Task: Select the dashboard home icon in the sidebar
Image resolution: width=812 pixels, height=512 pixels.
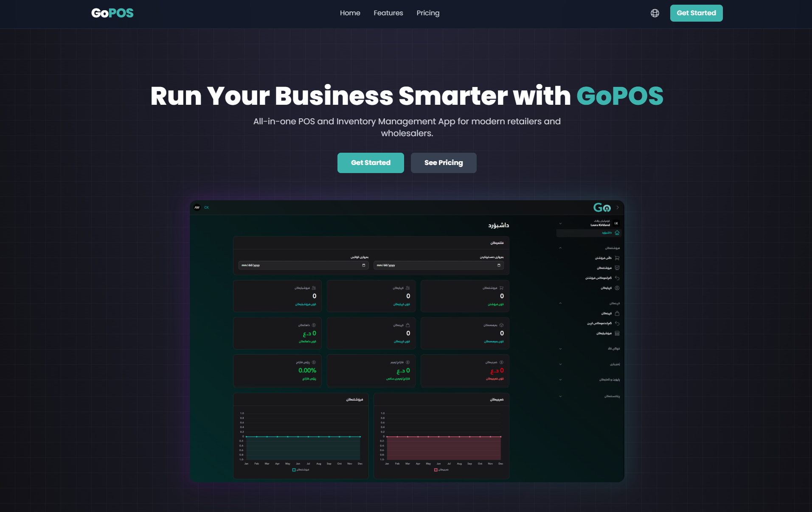Action: (x=617, y=233)
